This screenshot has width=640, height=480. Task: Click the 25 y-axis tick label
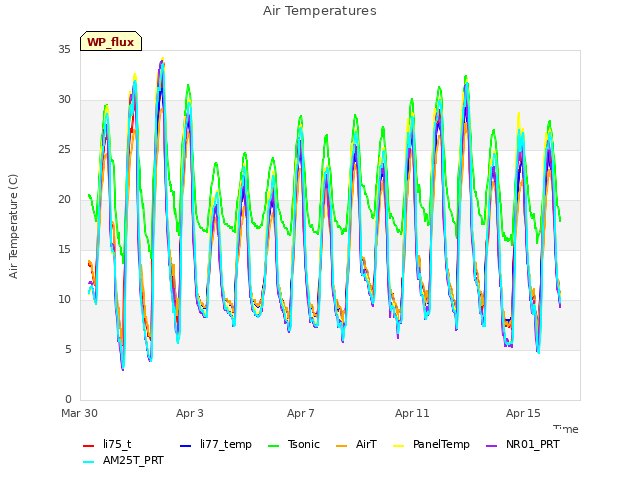(64, 150)
